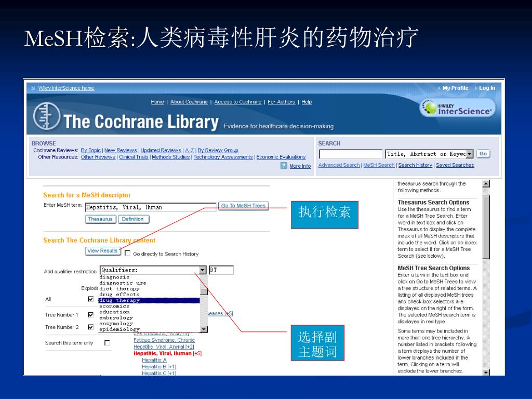
Task: Go to the Home menu item
Action: [157, 102]
